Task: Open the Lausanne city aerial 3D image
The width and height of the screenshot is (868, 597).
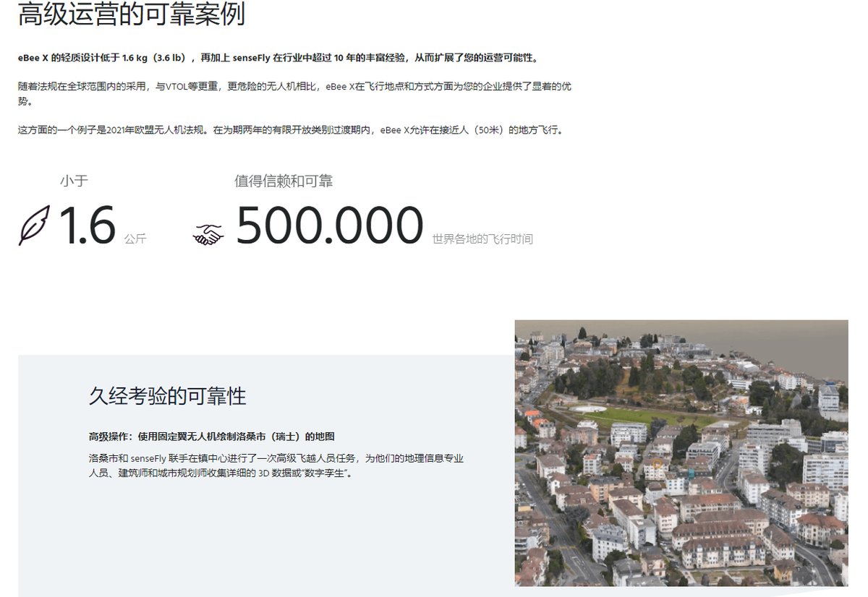Action: tap(681, 453)
